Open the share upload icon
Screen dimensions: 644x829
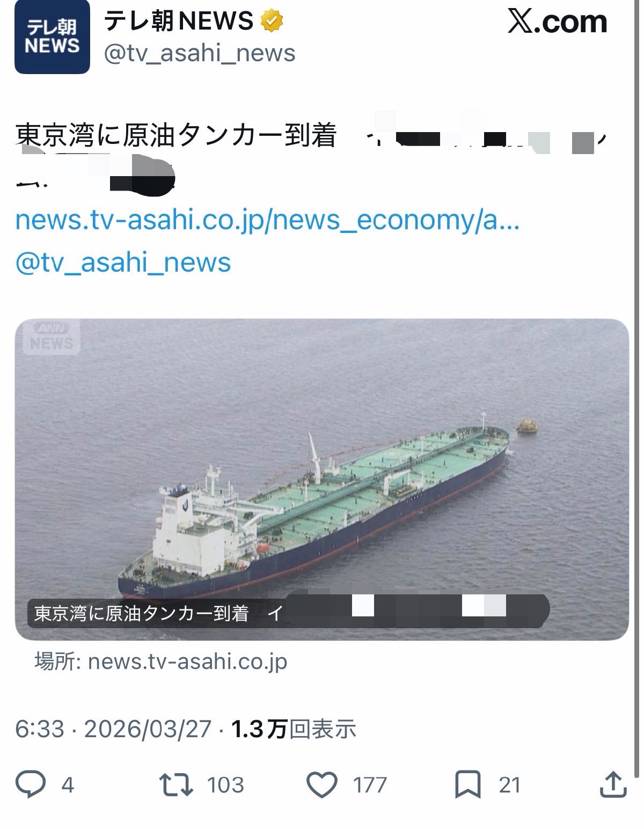pyautogui.click(x=612, y=785)
